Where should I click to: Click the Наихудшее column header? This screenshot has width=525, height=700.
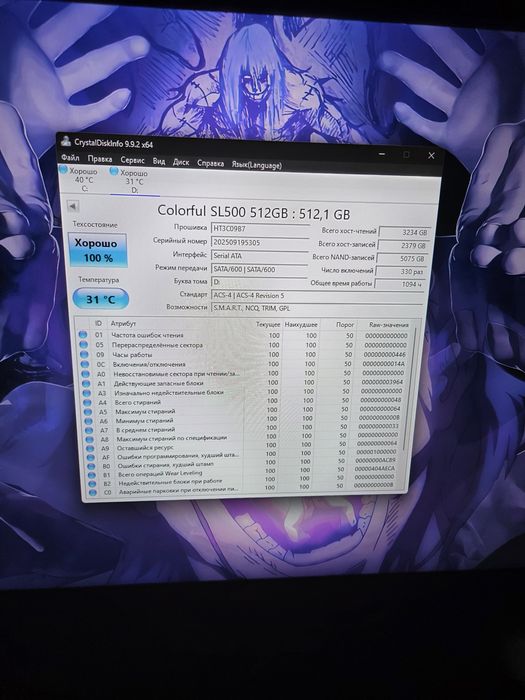pyautogui.click(x=301, y=325)
